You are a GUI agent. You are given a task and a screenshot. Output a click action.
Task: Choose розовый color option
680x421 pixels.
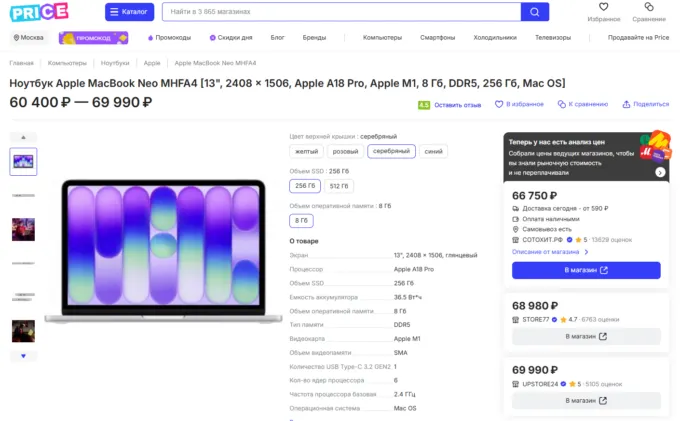[x=345, y=151]
